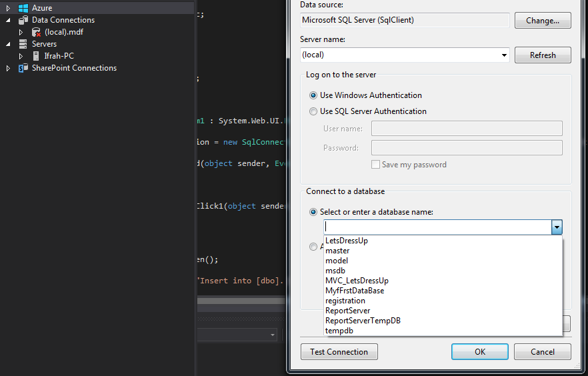Expand the Ifrah-PC server node
Viewport: 588px width, 376px height.
pyautogui.click(x=21, y=56)
